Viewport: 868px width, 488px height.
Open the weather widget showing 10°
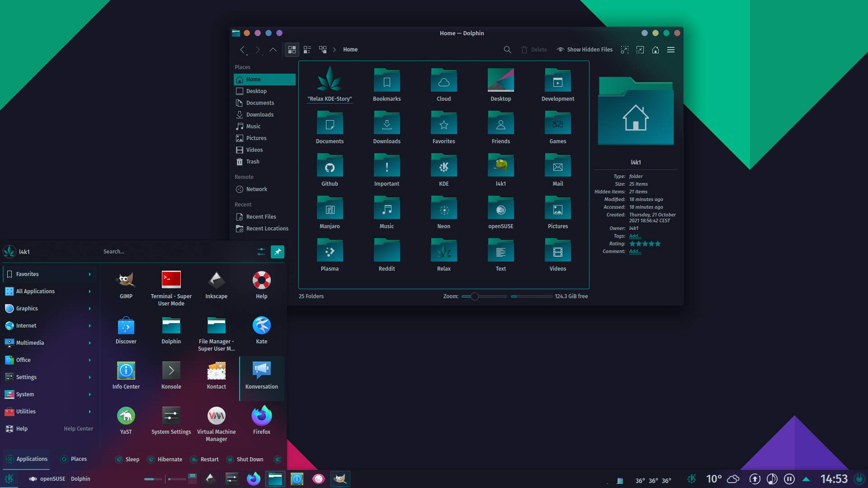[x=722, y=479]
